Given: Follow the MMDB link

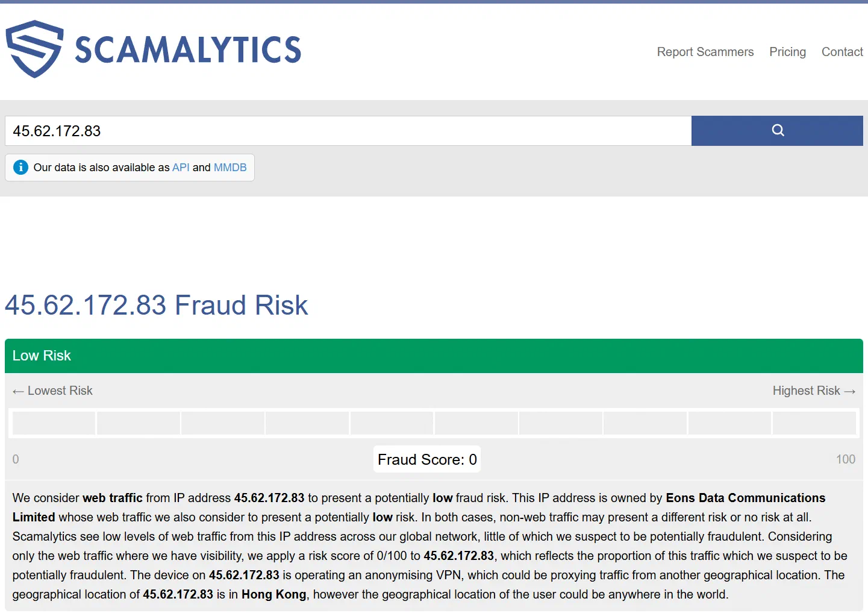Looking at the screenshot, I should (x=229, y=168).
